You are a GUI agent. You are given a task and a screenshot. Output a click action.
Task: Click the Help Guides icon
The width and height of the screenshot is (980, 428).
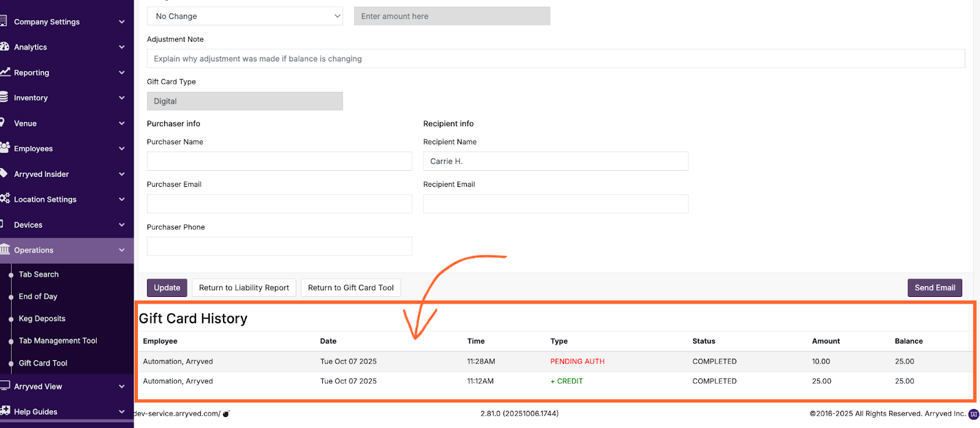[x=5, y=411]
